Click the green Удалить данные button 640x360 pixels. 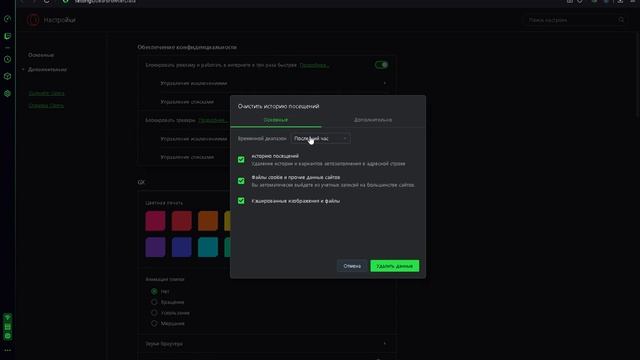(x=395, y=266)
